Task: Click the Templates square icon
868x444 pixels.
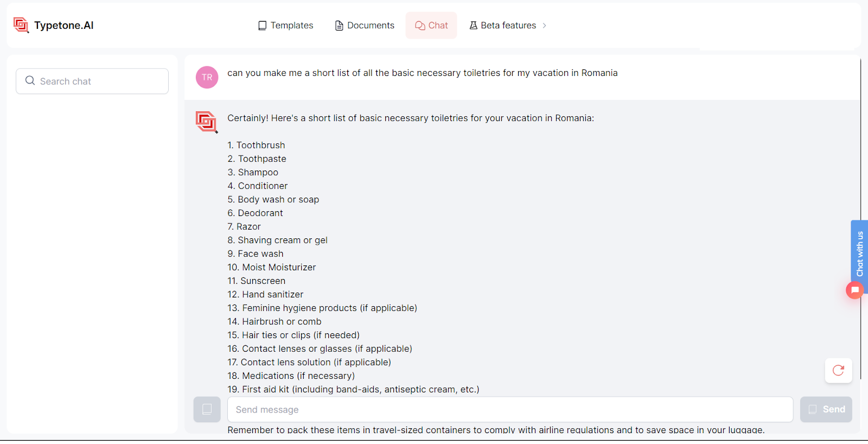Action: click(263, 26)
